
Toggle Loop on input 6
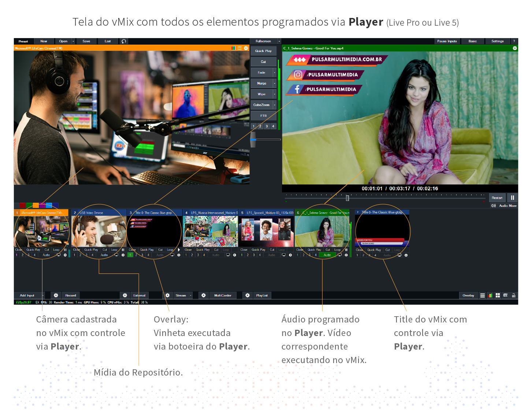tap(337, 250)
